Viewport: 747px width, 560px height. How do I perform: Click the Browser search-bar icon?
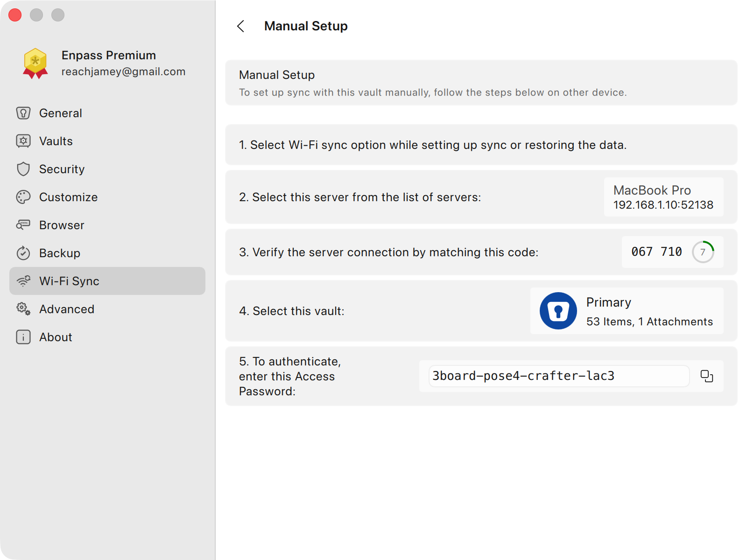tap(23, 225)
